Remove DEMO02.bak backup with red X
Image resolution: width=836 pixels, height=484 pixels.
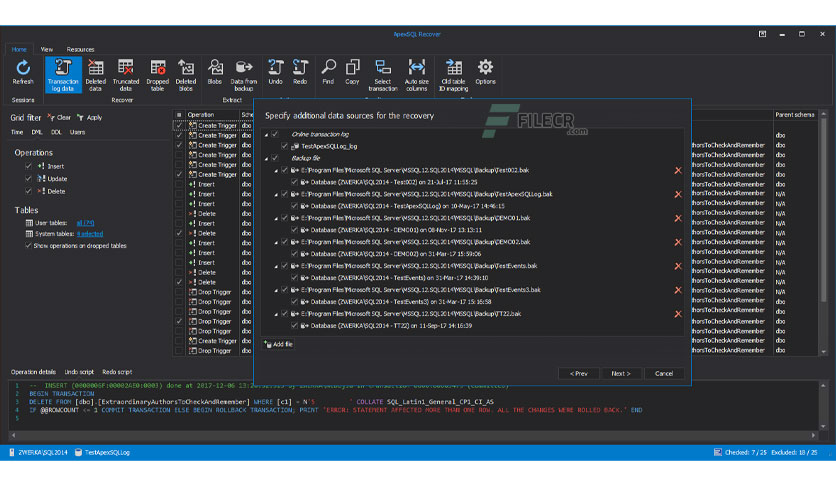[x=678, y=243]
